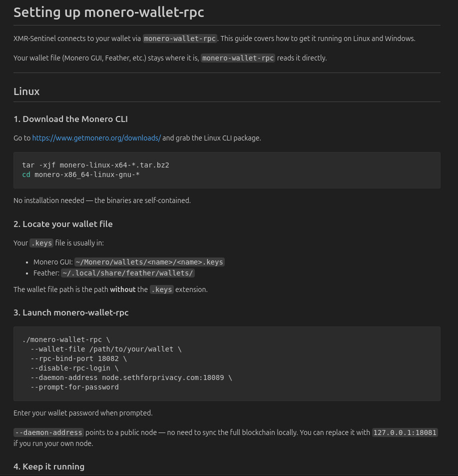This screenshot has height=476, width=458.
Task: Click the "1. Download the Monero CLI" heading
Action: [x=70, y=119]
